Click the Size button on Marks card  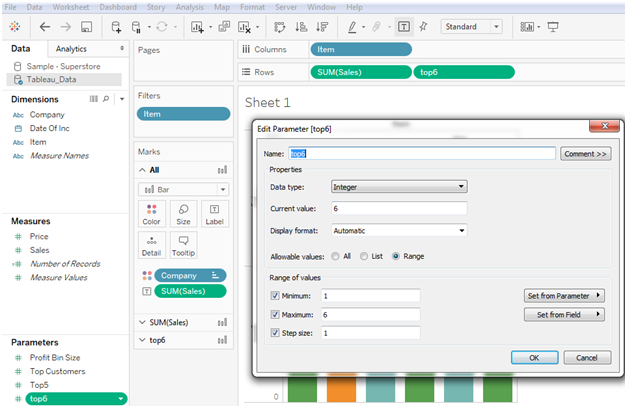pyautogui.click(x=183, y=214)
